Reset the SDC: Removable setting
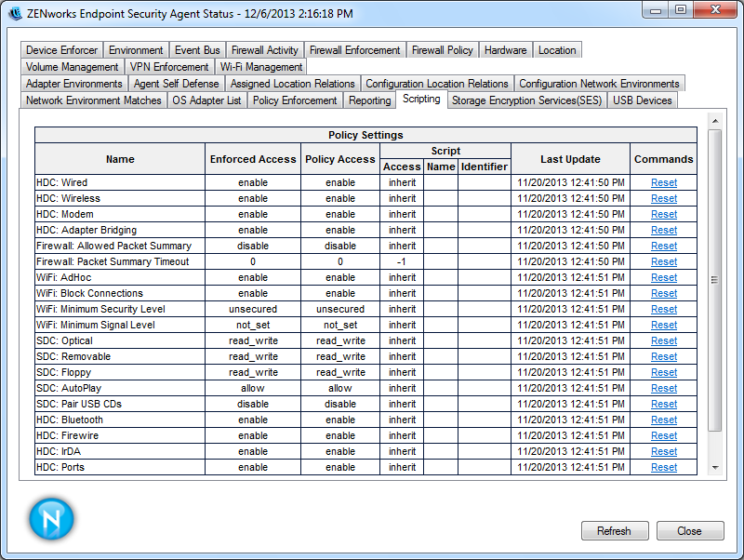This screenshot has height=560, width=744. coord(664,357)
